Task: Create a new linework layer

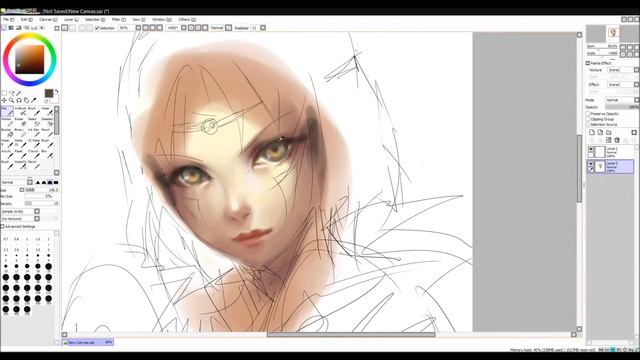Action: click(600, 132)
